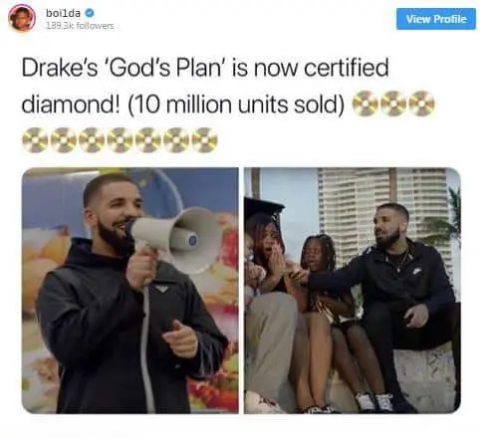Click the first disc emoji in the bottom emoji row
The height and width of the screenshot is (438, 504).
coord(35,140)
